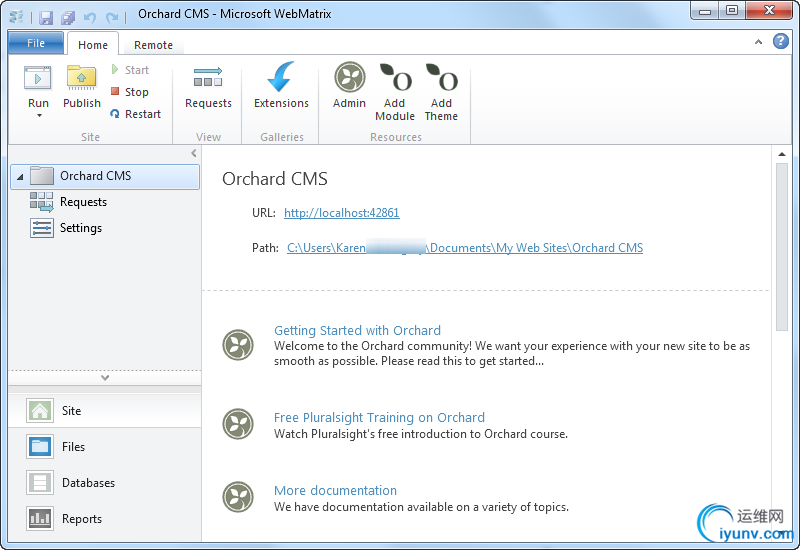Screen dimensions: 800x550
Task: Click Add Theme in Resources
Action: pyautogui.click(x=441, y=92)
